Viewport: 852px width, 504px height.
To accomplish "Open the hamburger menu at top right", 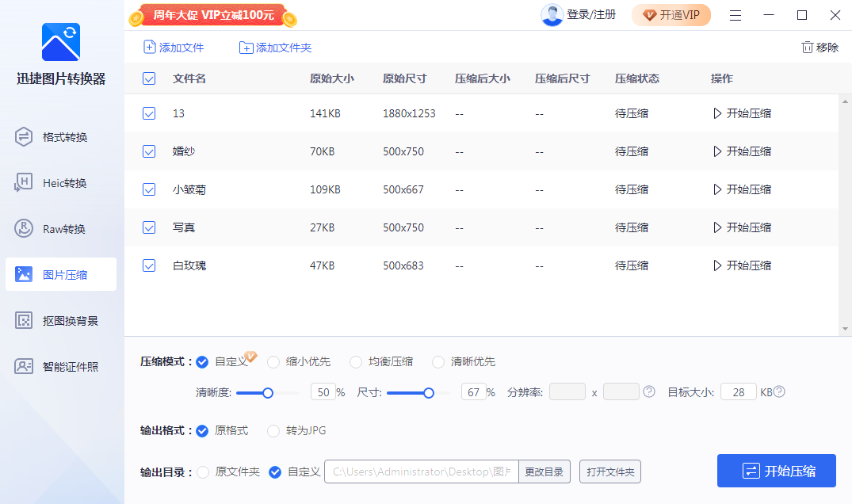I will point(735,14).
